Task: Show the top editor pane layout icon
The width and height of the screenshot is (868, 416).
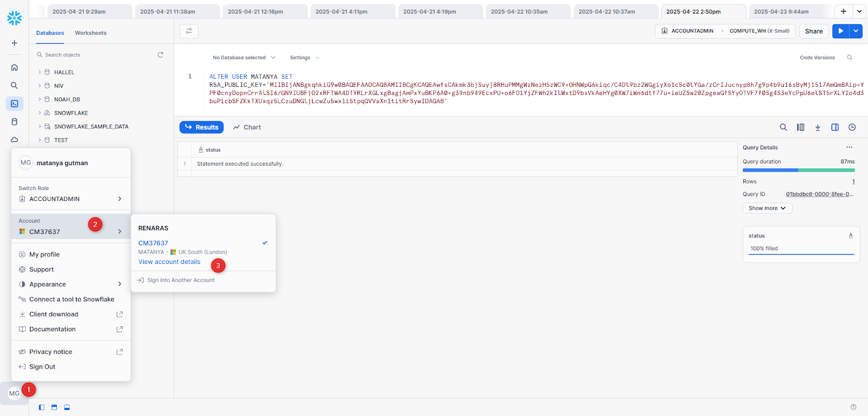Action: point(54,407)
